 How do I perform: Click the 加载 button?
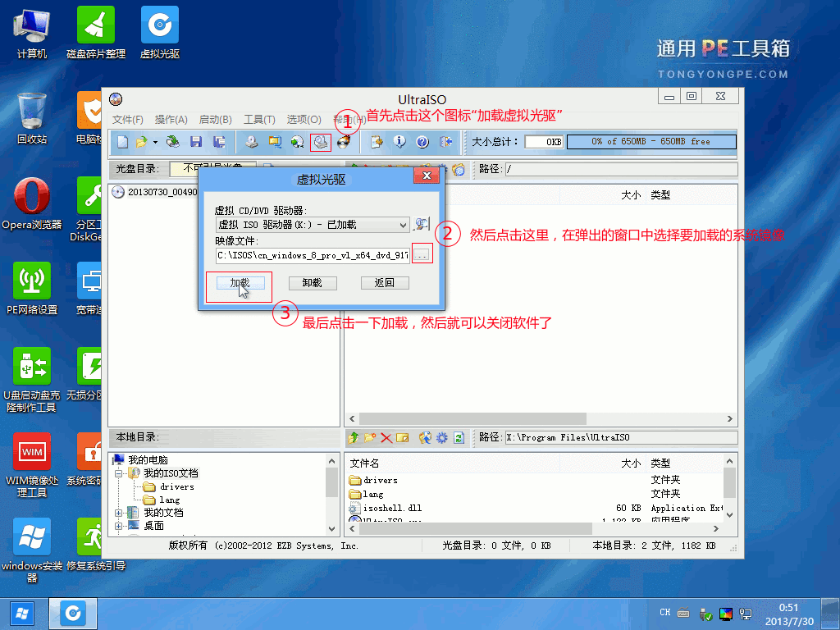240,283
